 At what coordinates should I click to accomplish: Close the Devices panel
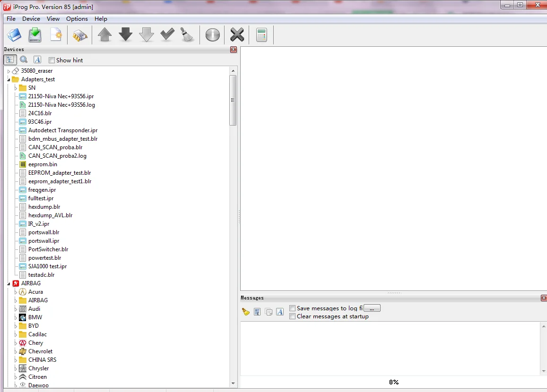(234, 50)
